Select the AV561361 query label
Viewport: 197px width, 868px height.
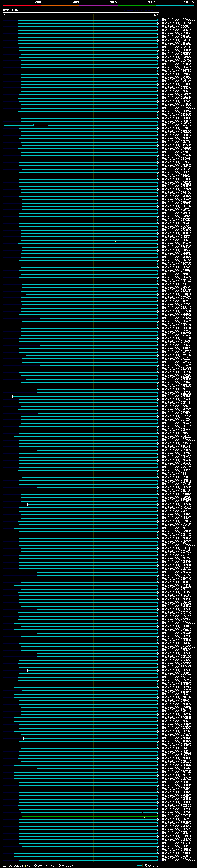pos(11,10)
